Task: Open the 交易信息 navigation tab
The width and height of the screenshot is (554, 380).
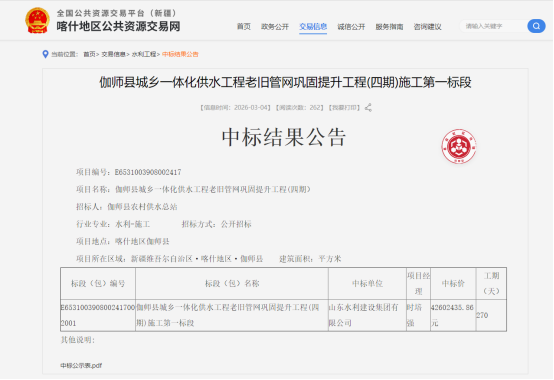Action: [x=313, y=27]
